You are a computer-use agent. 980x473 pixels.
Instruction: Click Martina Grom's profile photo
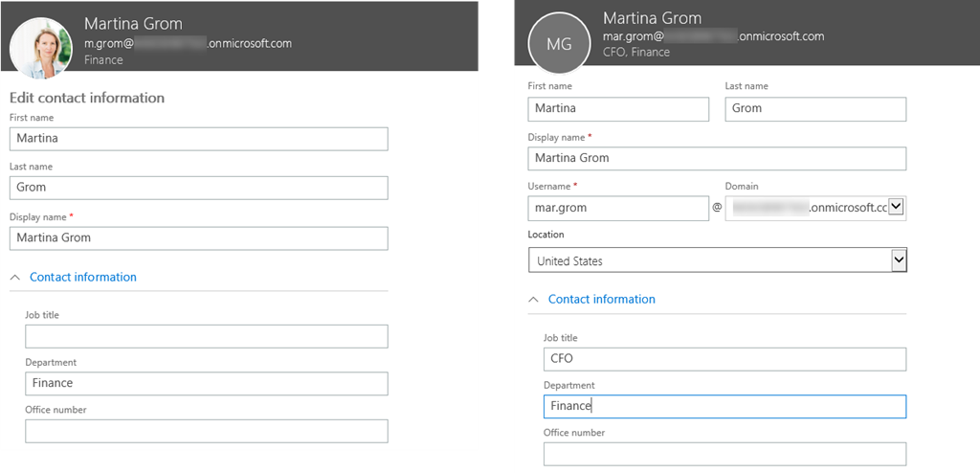pyautogui.click(x=40, y=48)
